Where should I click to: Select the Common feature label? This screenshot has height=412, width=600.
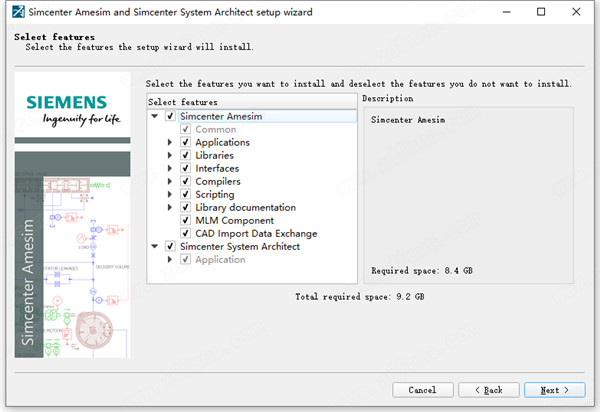[216, 129]
